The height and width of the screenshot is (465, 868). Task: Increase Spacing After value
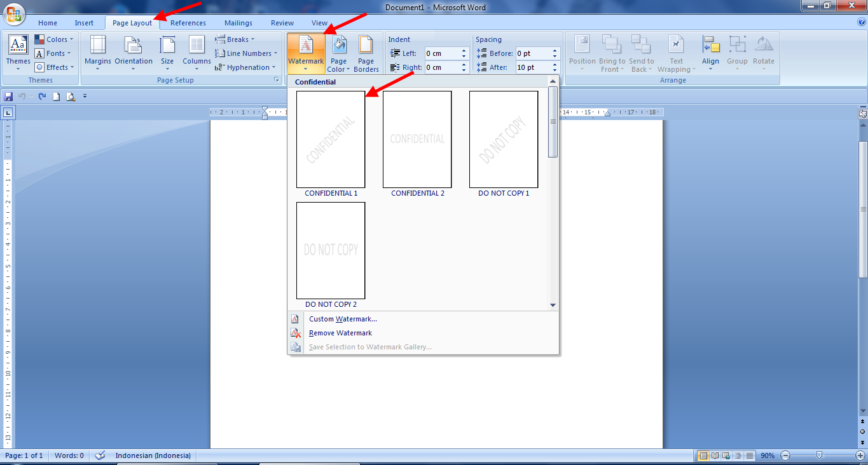click(555, 65)
